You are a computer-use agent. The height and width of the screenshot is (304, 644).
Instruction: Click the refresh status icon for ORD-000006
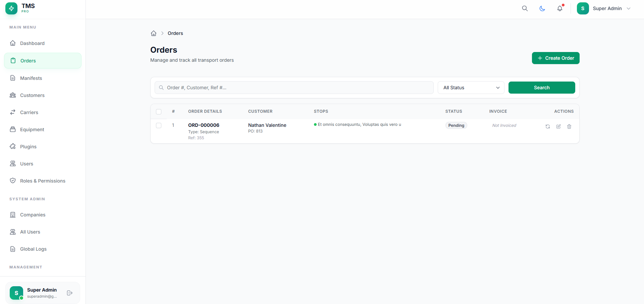tap(548, 126)
